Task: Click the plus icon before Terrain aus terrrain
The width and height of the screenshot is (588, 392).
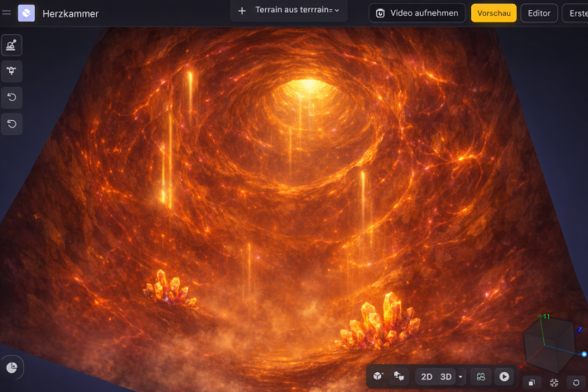Action: [x=242, y=11]
